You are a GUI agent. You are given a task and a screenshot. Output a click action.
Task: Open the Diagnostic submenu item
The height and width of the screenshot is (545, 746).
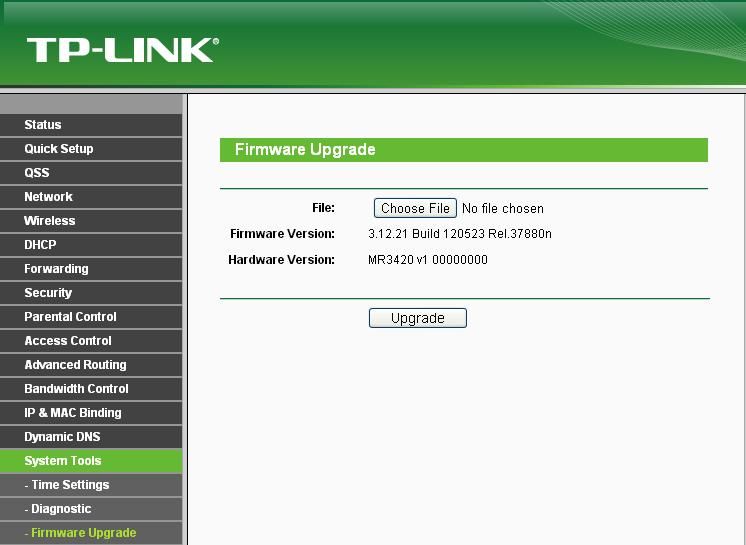[61, 509]
